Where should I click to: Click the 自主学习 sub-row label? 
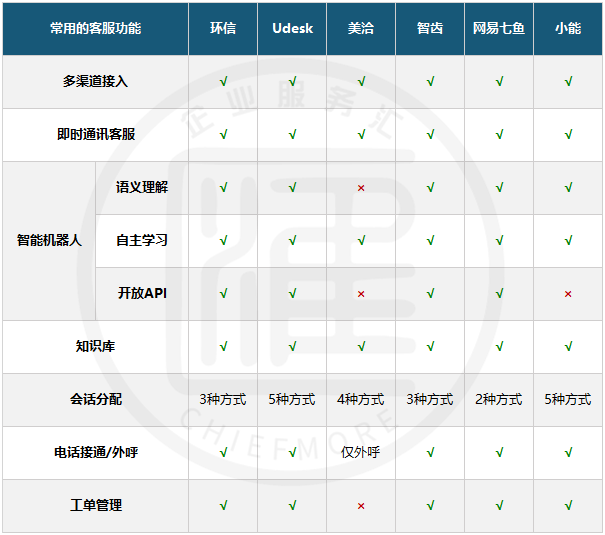(x=142, y=240)
